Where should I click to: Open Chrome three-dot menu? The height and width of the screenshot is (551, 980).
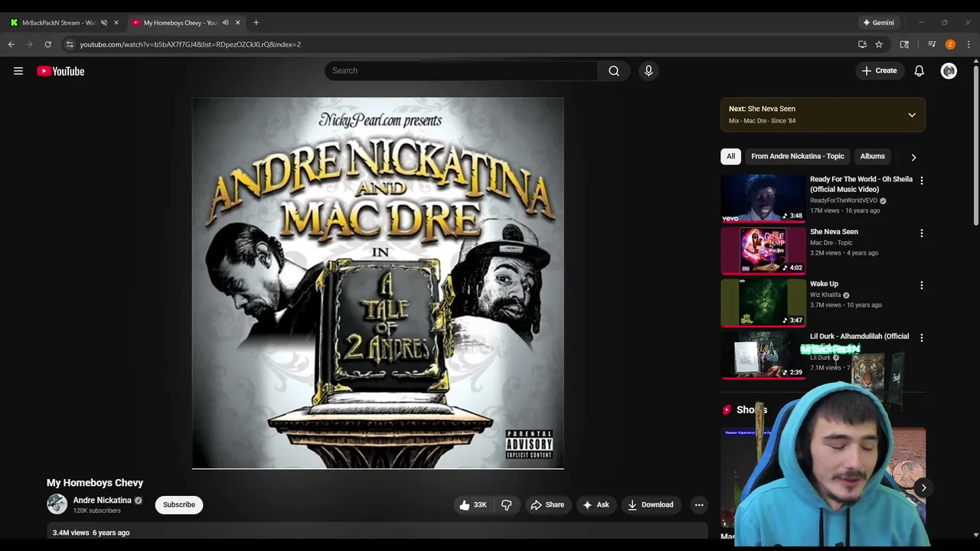[969, 44]
